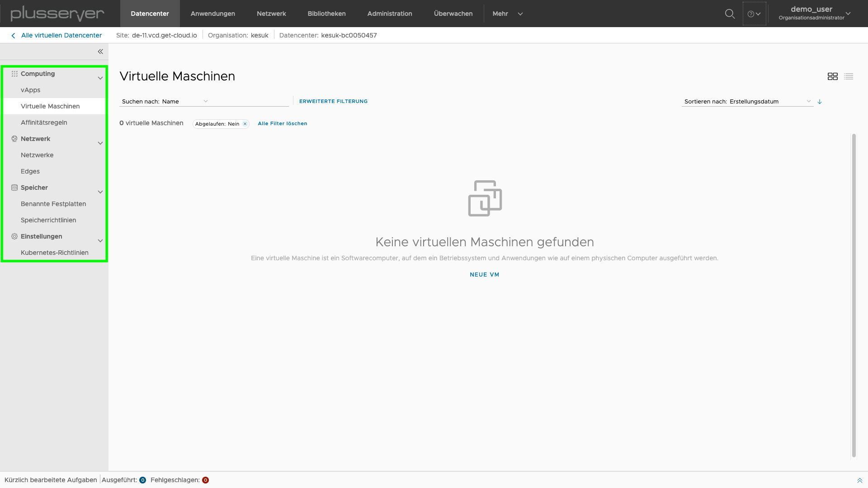Click the Computing grid icon
This screenshot has height=488, width=868.
[14, 74]
